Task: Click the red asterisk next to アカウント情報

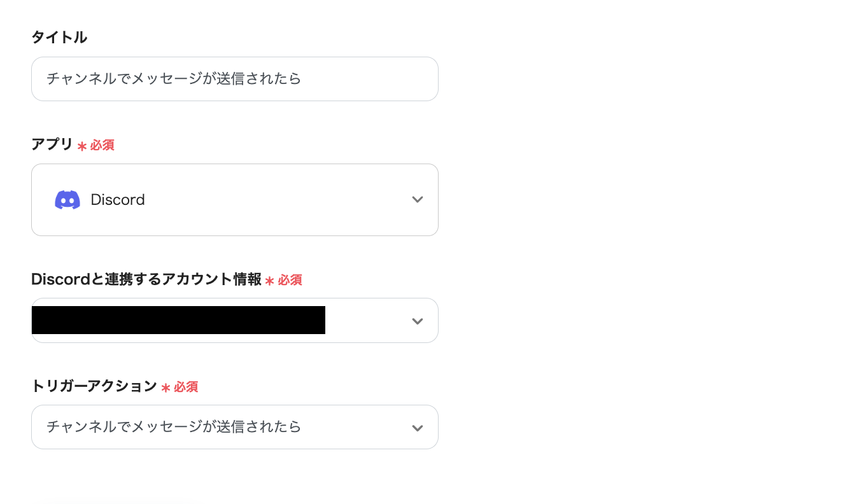Action: coord(270,281)
